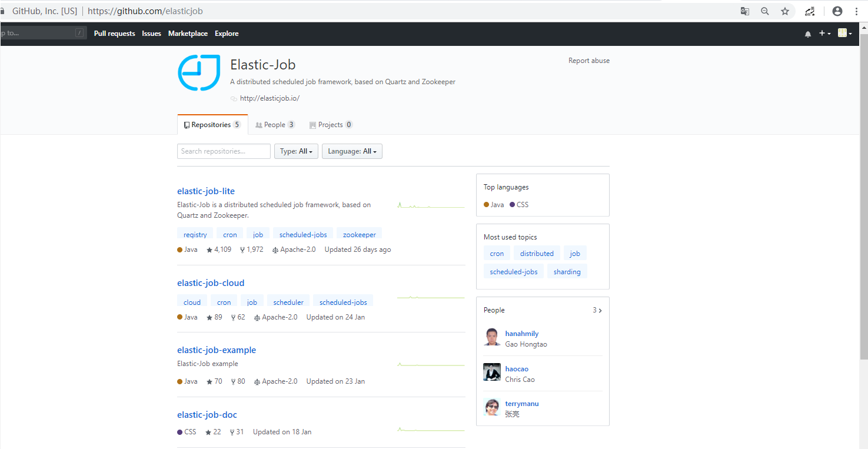
Task: Select the Repositories tab
Action: (212, 125)
